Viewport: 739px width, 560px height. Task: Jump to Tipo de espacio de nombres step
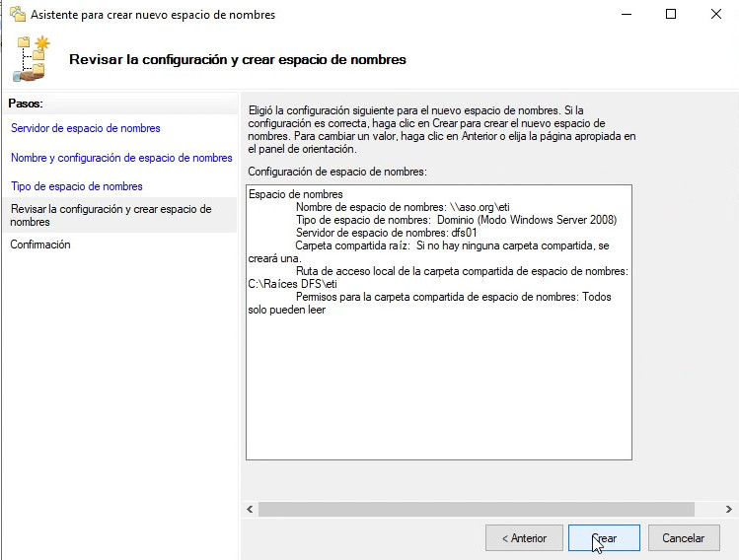tap(76, 186)
